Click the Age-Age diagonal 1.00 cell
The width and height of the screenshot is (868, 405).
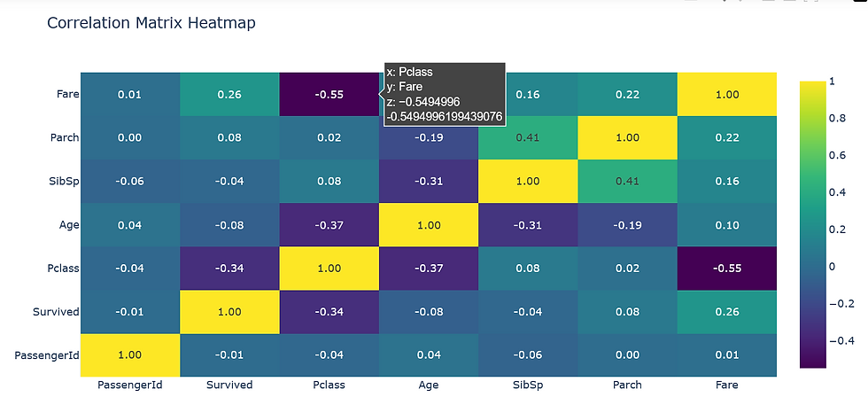point(428,225)
